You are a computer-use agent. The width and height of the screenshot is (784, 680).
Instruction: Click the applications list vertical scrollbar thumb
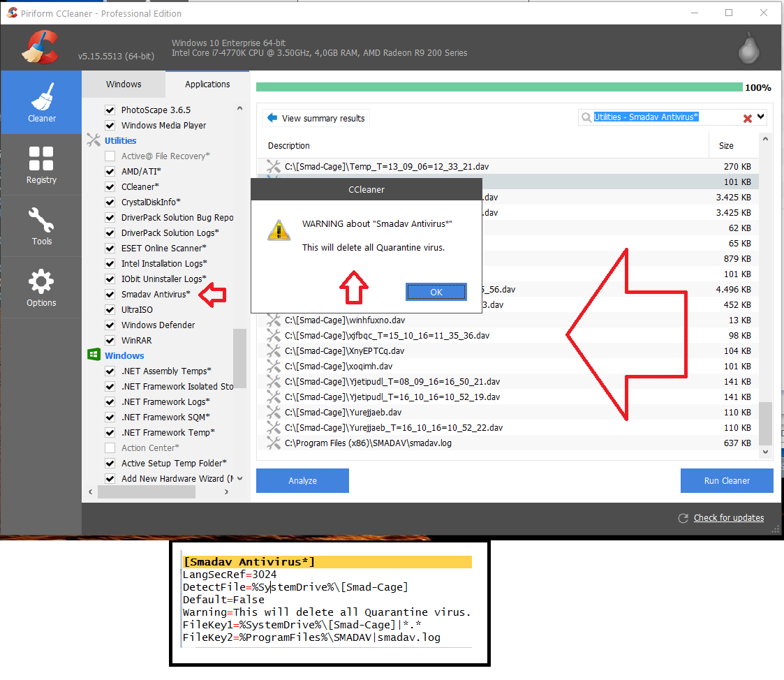click(239, 358)
